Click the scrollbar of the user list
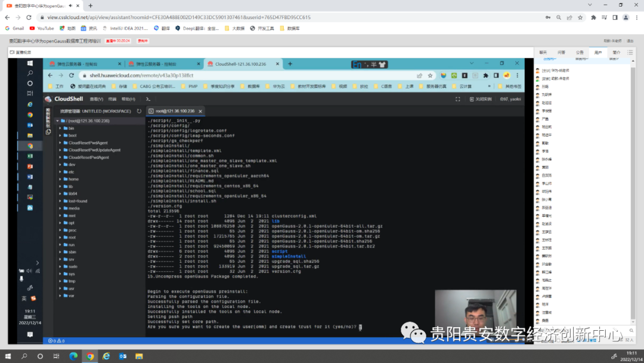This screenshot has width=644, height=363. [x=633, y=191]
